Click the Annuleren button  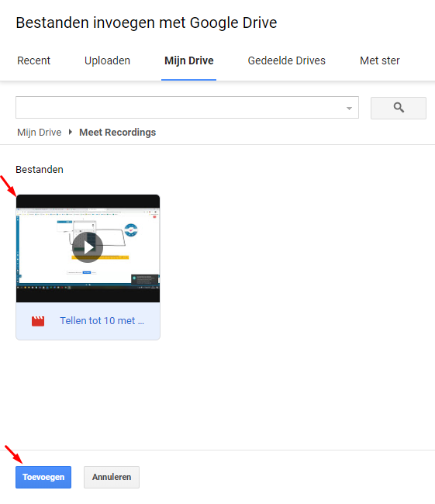(112, 477)
